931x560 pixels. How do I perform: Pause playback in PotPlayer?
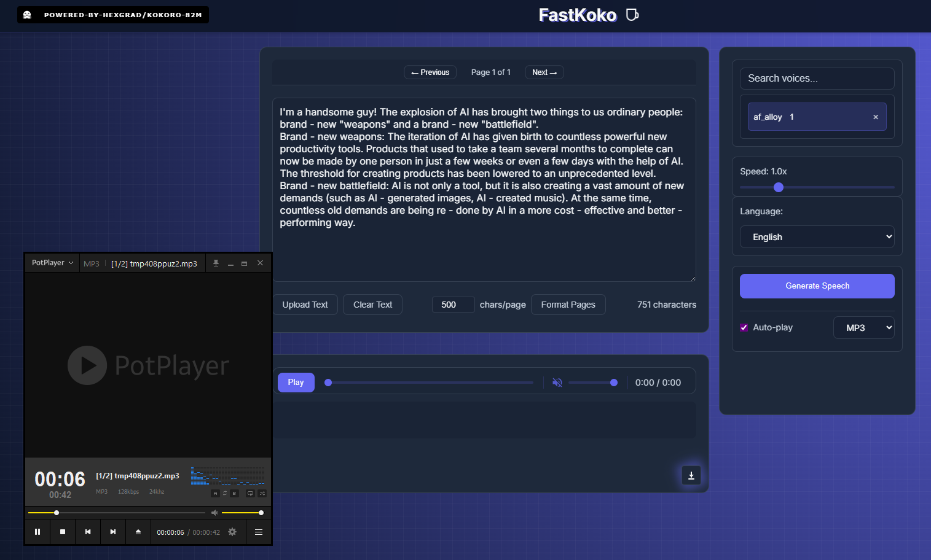tap(37, 532)
